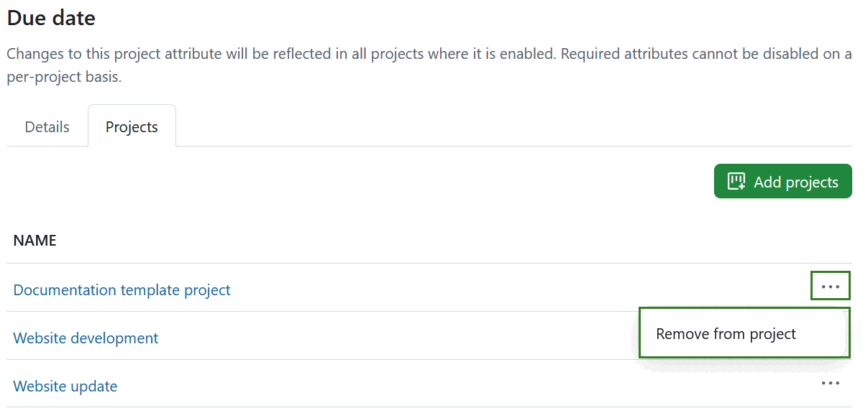Image resolution: width=868 pixels, height=408 pixels.
Task: Choose Remove from project in the menu
Action: (x=726, y=334)
